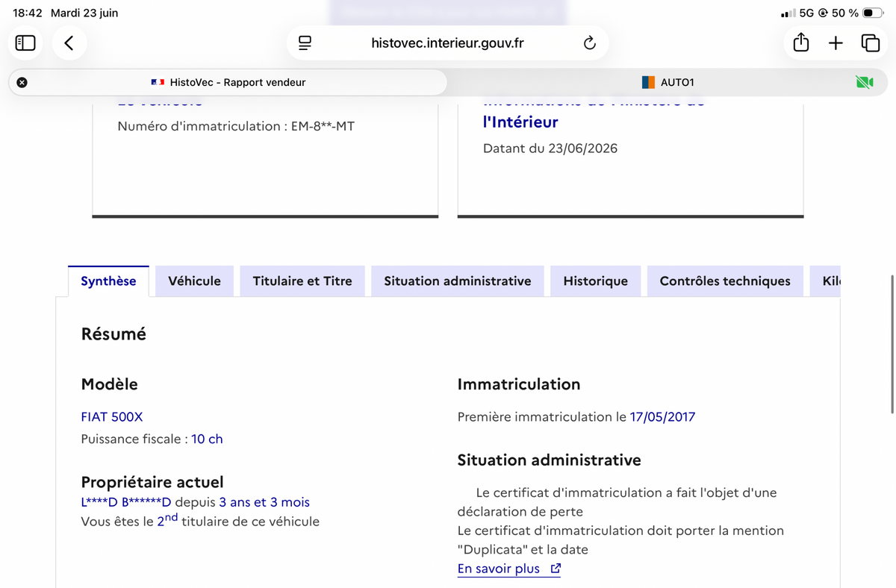The height and width of the screenshot is (588, 896).
Task: Tap the histovec.interieur.gouv.fr address field
Action: [x=447, y=43]
